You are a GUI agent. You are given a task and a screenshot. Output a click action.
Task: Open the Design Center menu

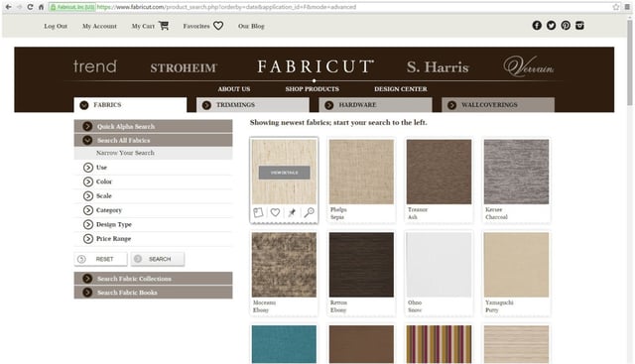401,89
